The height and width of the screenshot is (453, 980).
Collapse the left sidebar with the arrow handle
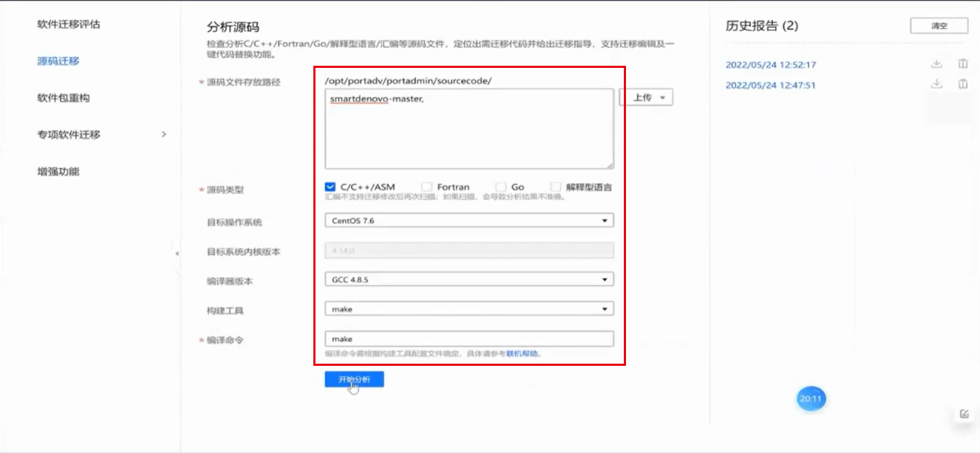[x=176, y=254]
